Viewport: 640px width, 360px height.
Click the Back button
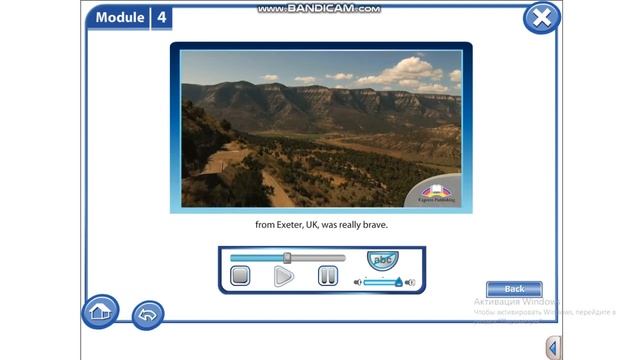tap(514, 289)
